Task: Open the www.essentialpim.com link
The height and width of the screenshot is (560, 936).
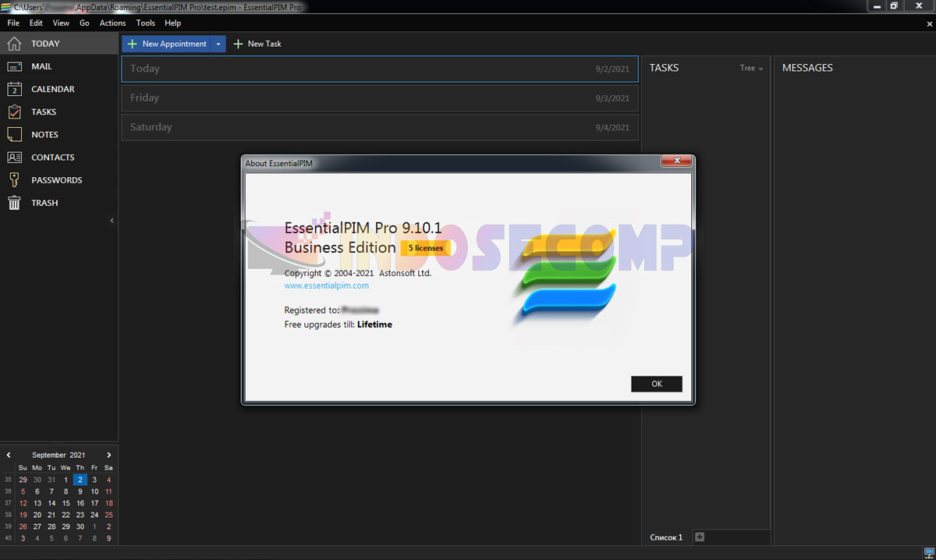Action: tap(326, 285)
